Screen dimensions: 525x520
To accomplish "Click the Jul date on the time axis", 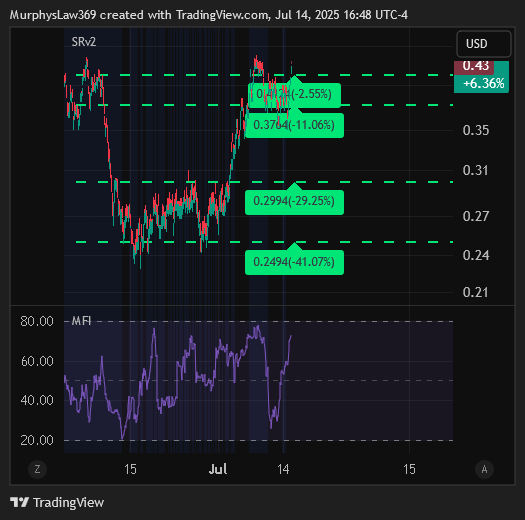I will (218, 469).
